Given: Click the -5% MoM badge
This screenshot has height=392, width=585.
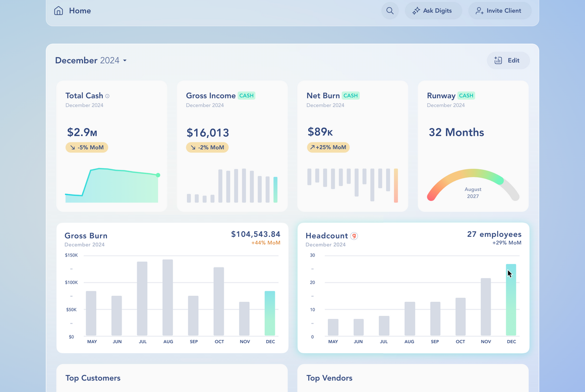Looking at the screenshot, I should pos(87,148).
